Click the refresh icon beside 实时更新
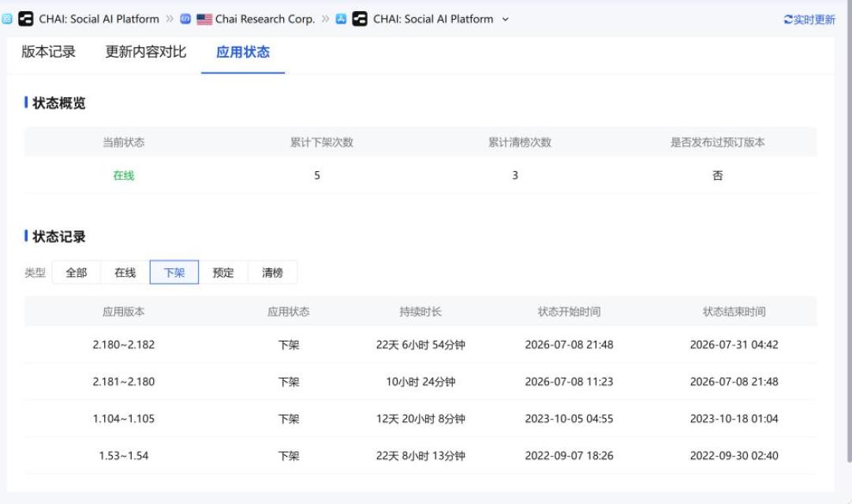 click(788, 20)
